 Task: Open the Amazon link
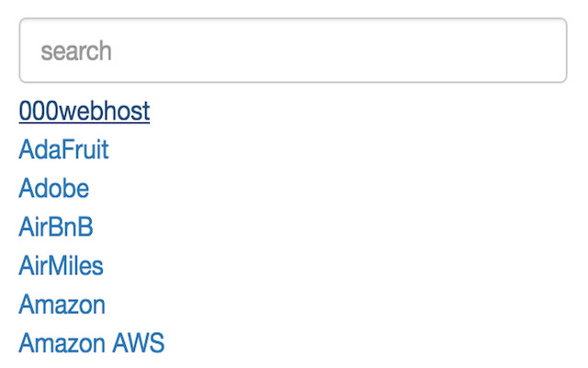click(x=62, y=305)
